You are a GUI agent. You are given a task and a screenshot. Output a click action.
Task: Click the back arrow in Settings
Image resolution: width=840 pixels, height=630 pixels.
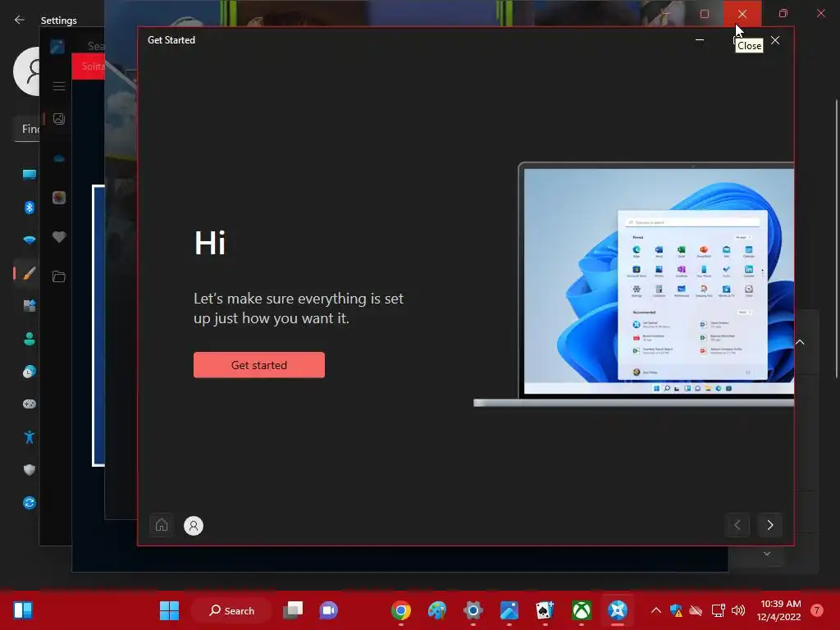click(20, 20)
